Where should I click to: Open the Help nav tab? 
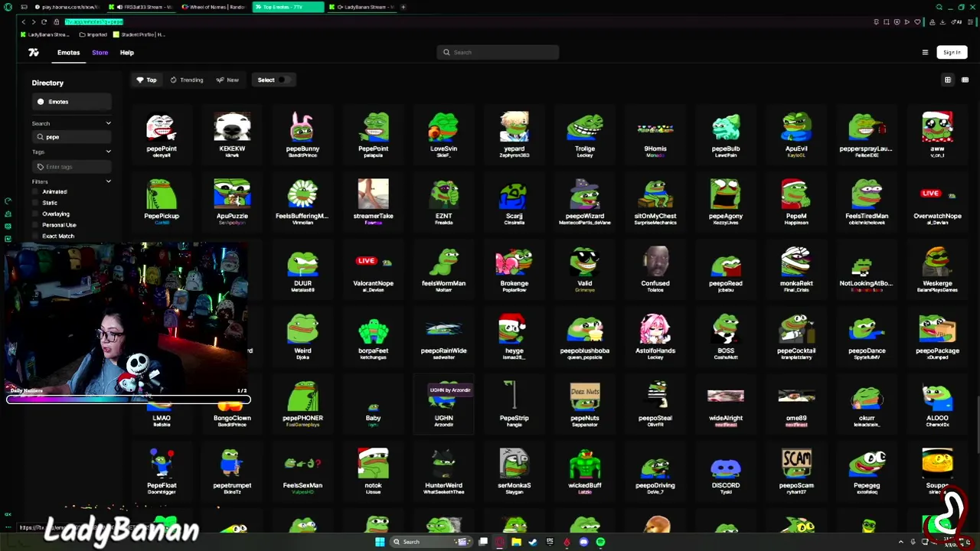(x=127, y=53)
